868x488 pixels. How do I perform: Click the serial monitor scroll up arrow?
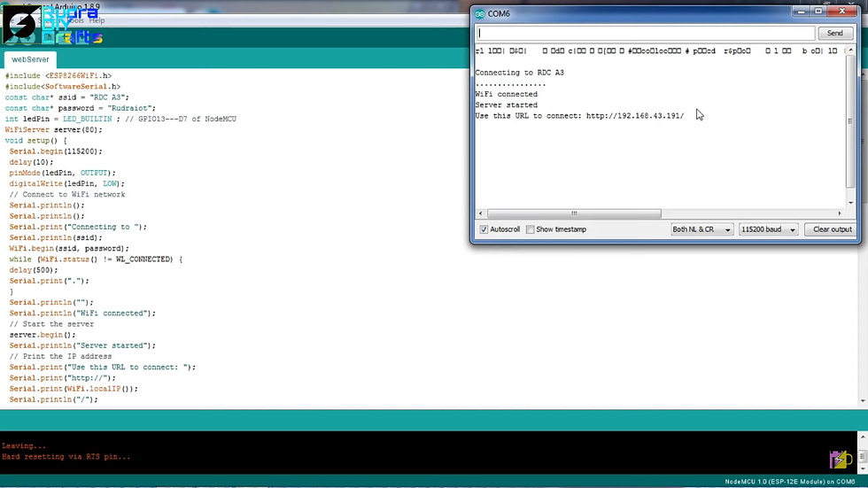(x=851, y=50)
